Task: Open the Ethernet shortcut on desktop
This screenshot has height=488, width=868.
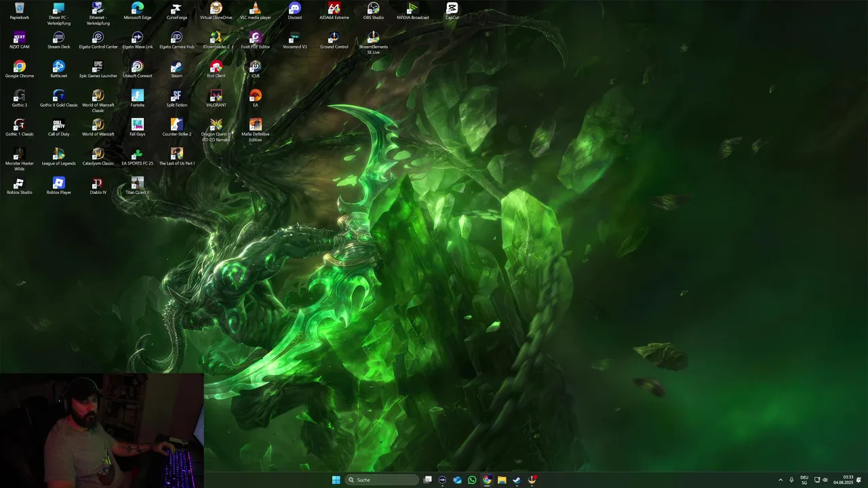Action: pos(98,14)
